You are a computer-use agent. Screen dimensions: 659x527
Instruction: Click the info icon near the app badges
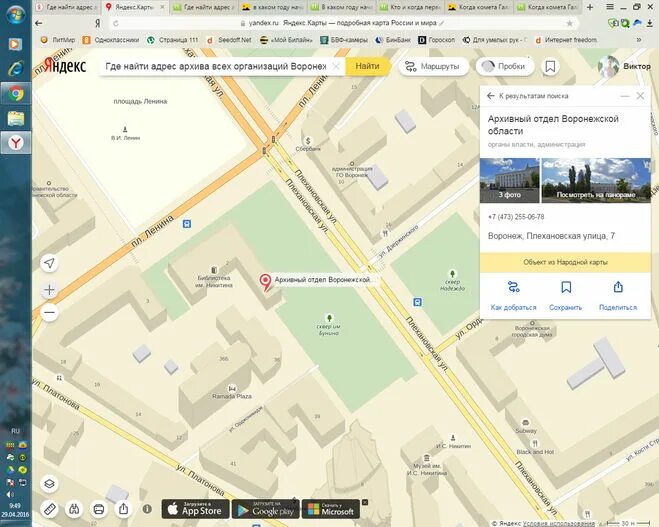[147, 509]
